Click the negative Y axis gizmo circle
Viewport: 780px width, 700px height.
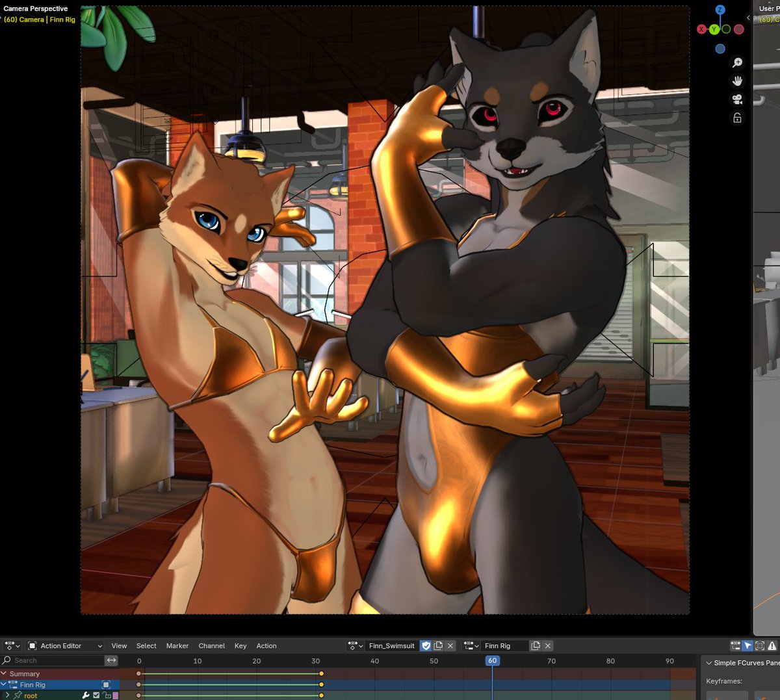pyautogui.click(x=726, y=29)
